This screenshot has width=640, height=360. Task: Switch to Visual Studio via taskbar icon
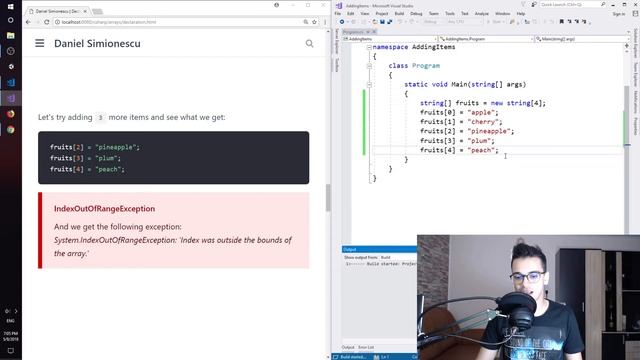click(11, 98)
